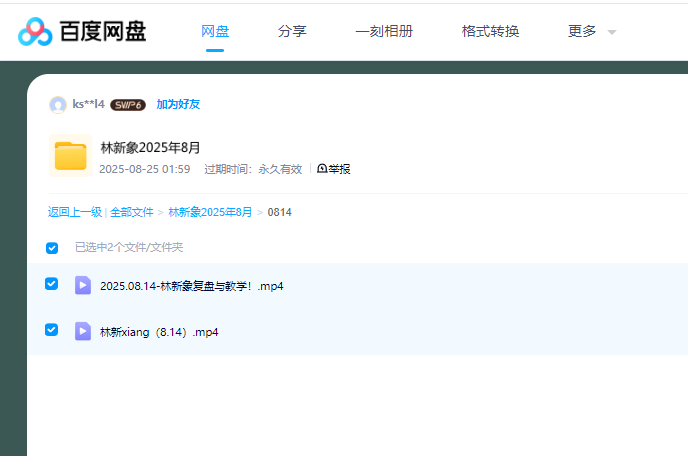
Task: Click the yellow shared folder icon
Action: [x=70, y=156]
